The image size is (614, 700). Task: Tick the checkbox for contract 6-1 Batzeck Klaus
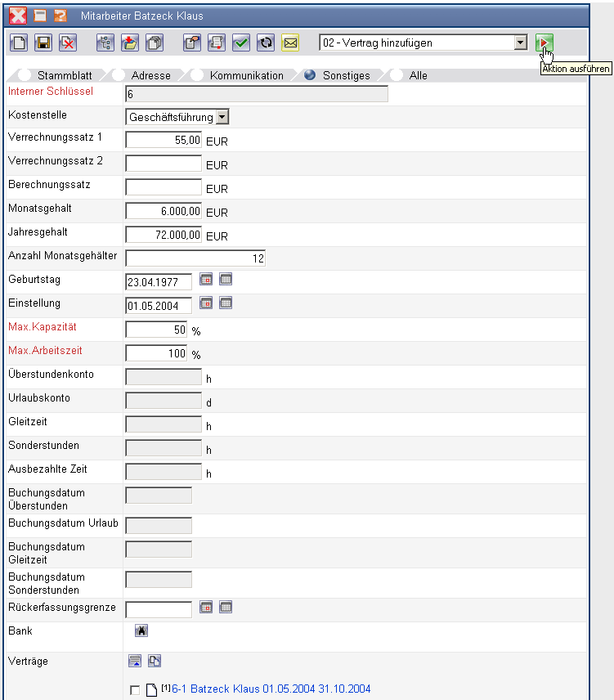coord(135,691)
